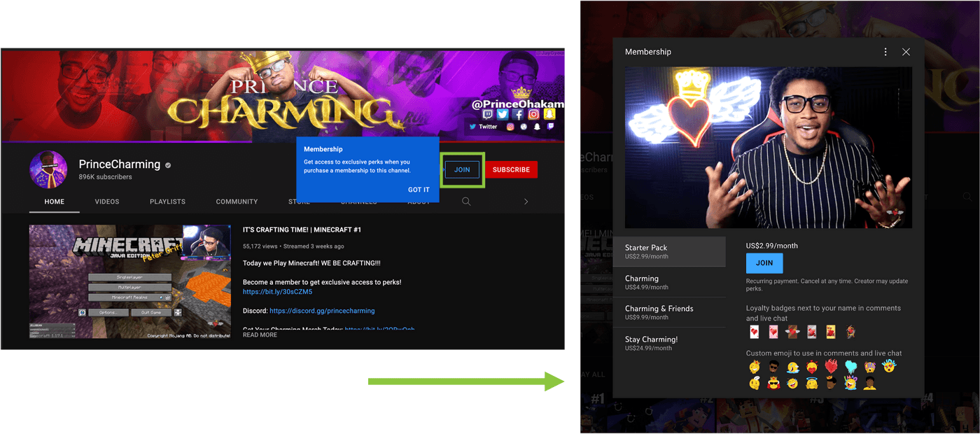Open the COMMUNITY tab
Image resolution: width=980 pixels, height=434 pixels.
tap(237, 202)
